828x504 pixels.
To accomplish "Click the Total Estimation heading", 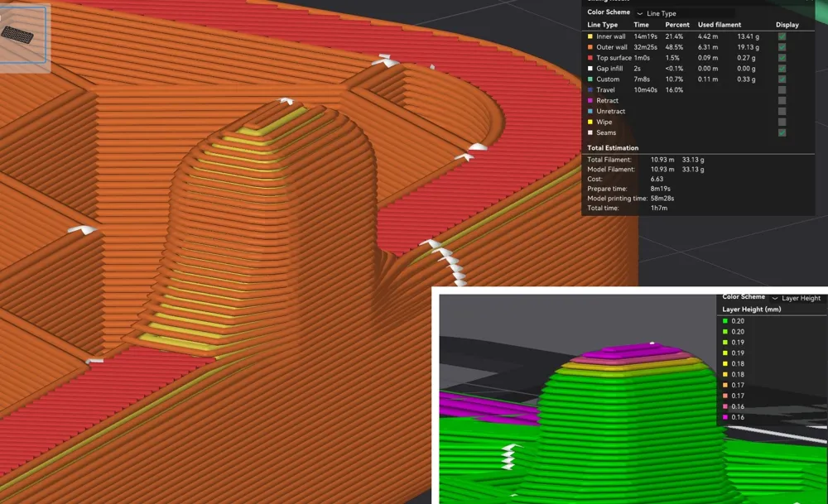I will 613,148.
